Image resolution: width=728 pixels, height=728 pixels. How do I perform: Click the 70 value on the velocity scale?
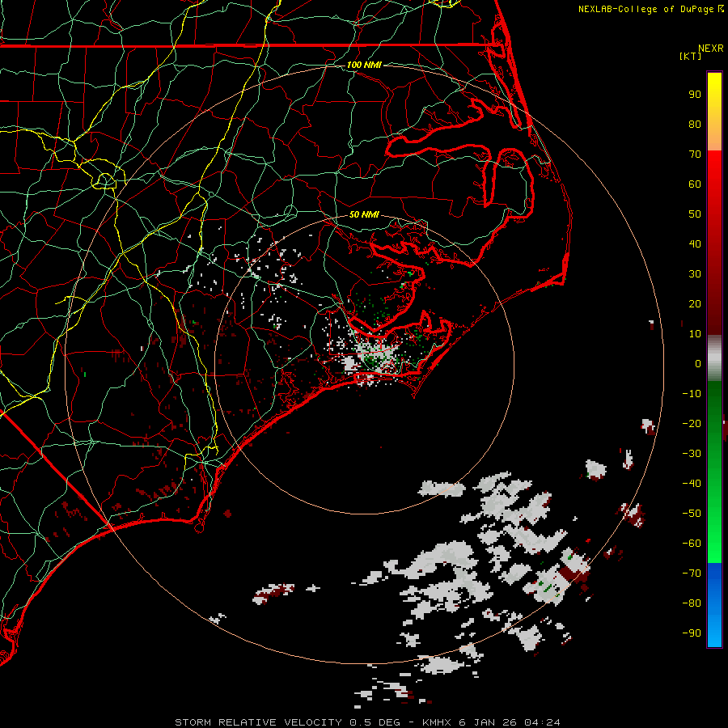(695, 154)
